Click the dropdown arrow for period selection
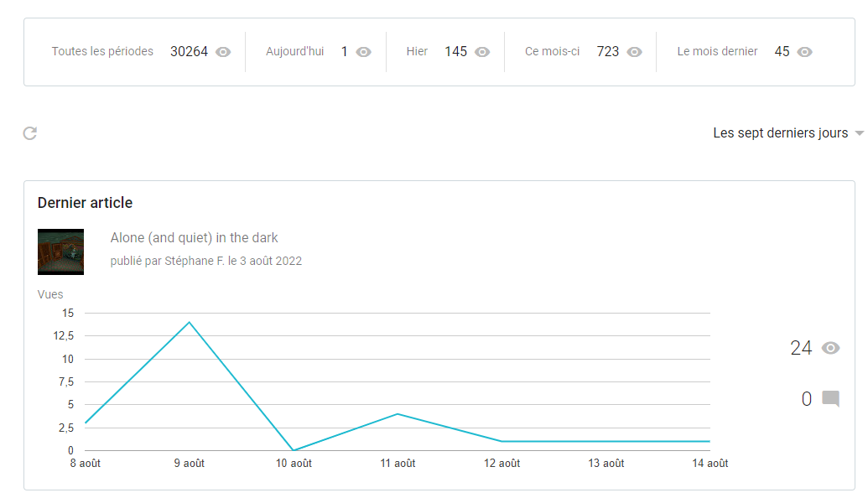The height and width of the screenshot is (498, 868). 859,133
